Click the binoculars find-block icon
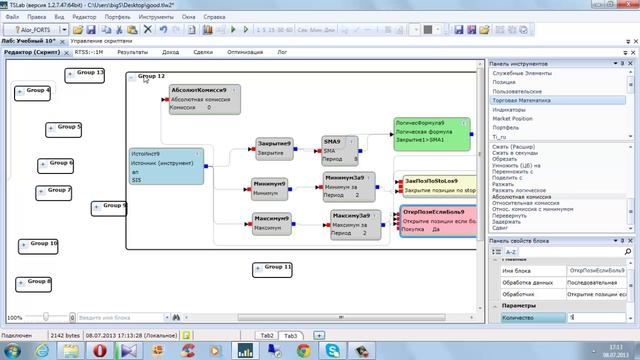640x360 pixels. coord(176,317)
